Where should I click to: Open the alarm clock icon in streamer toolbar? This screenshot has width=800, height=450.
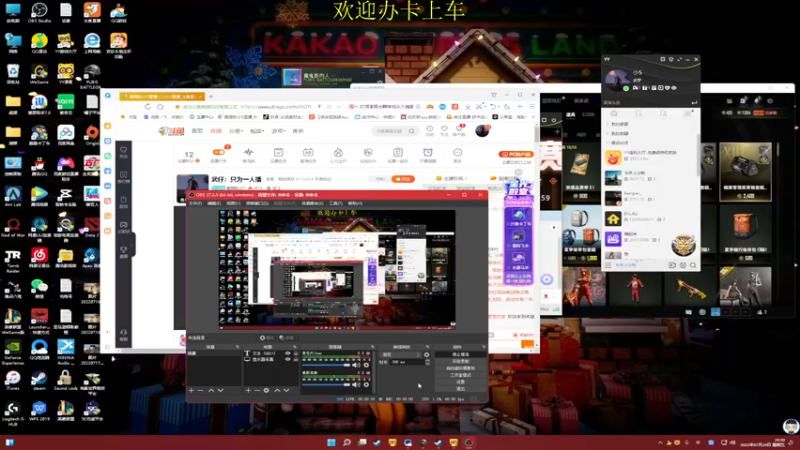tap(428, 155)
